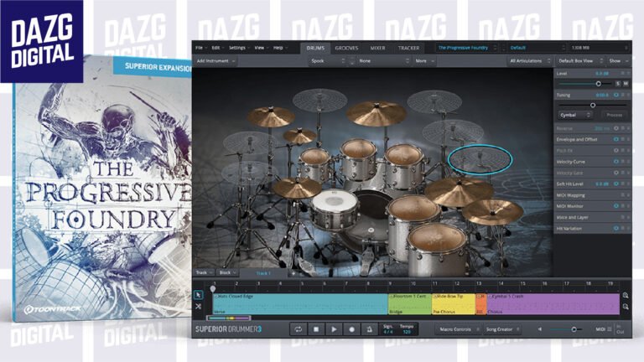Open the Cymbal tuning type dropdown
644x362 pixels.
click(x=574, y=115)
